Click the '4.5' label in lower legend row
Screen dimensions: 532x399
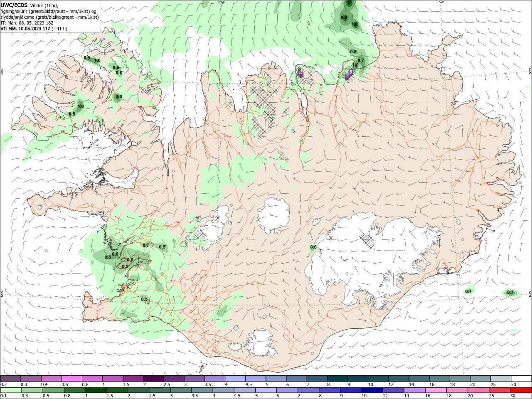click(x=236, y=396)
